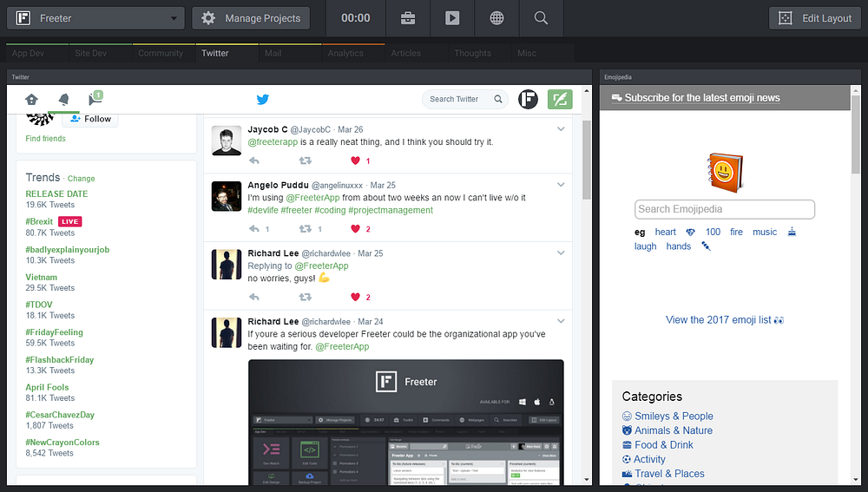
Task: Retweet Angelo Puddu's tweet
Action: coord(305,228)
